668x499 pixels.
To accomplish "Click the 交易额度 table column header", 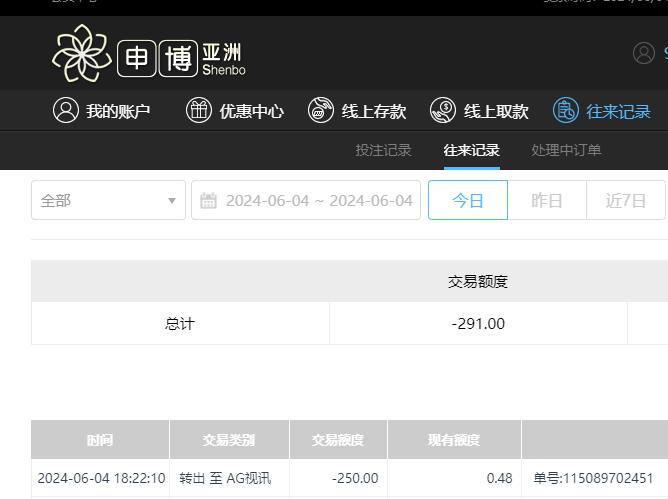I will 338,439.
